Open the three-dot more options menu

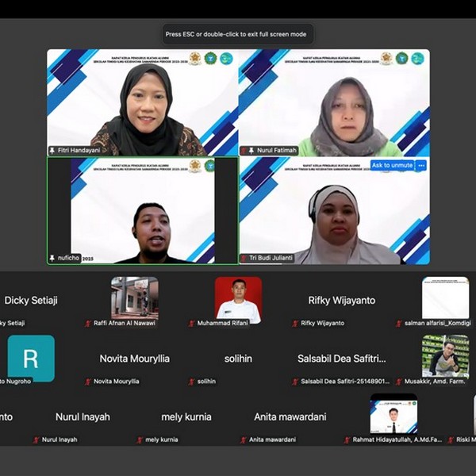coord(421,166)
